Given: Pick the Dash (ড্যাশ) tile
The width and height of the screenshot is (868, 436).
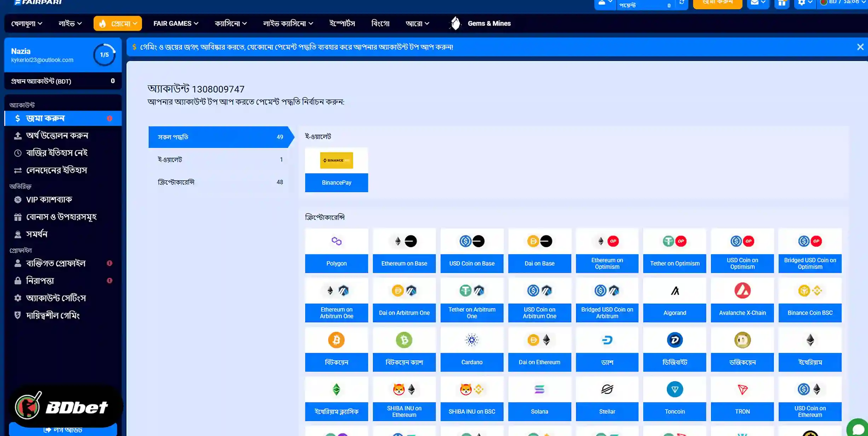Looking at the screenshot, I should 607,349.
